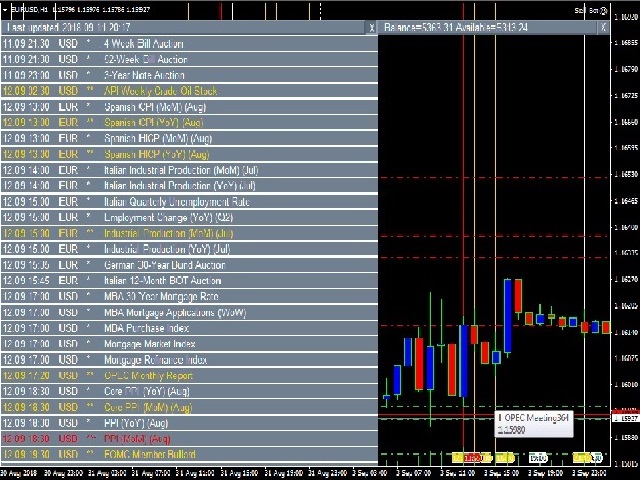Click the white 19:00 event marker at chart bottom
Viewport: 640px width, 480px height.
(x=538, y=458)
